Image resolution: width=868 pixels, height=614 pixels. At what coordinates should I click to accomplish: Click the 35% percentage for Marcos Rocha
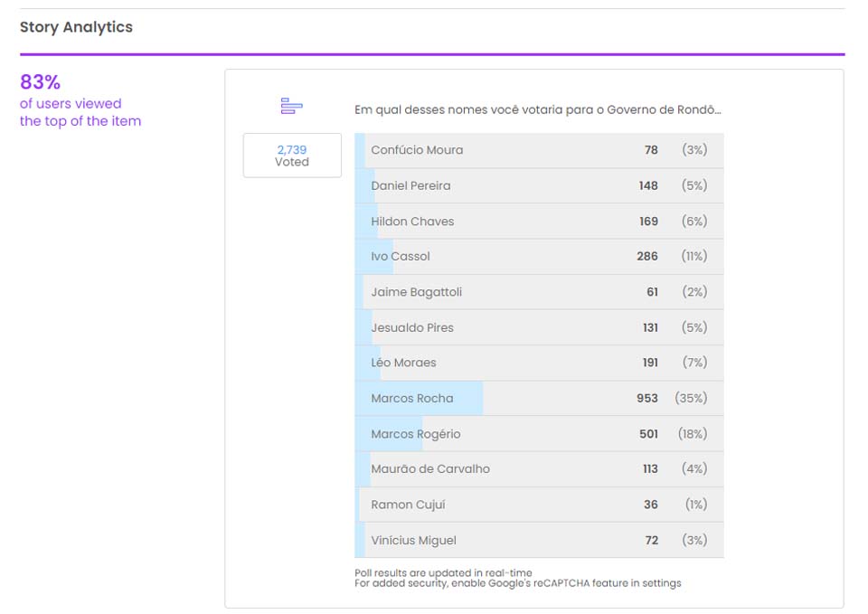[691, 399]
